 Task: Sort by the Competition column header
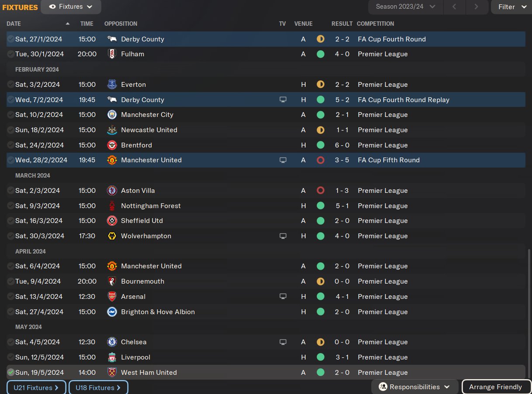[375, 24]
